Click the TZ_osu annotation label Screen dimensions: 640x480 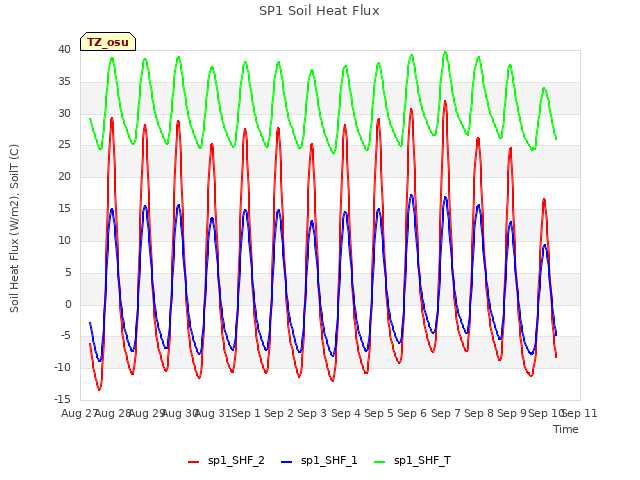(x=108, y=42)
